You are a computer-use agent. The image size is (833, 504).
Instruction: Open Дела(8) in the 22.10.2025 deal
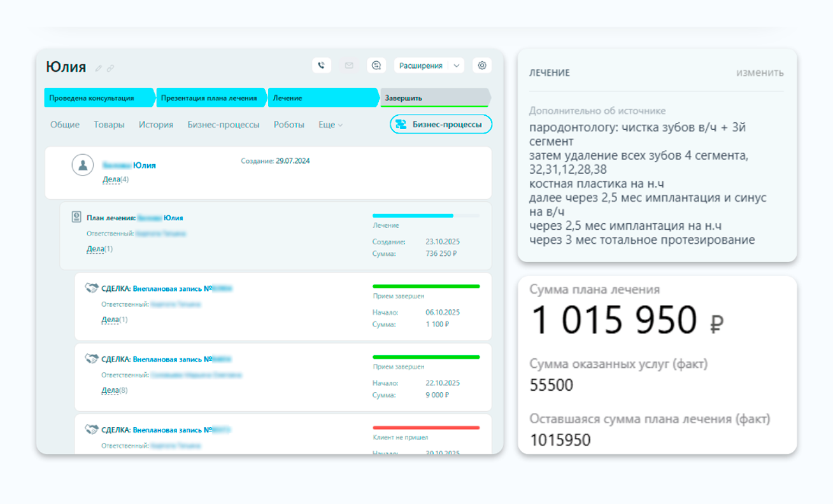coord(115,390)
